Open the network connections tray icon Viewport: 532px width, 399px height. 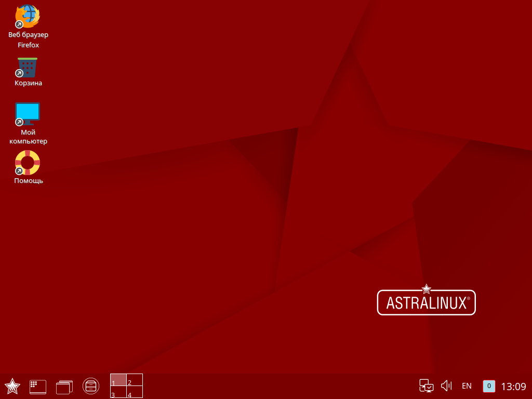click(426, 386)
